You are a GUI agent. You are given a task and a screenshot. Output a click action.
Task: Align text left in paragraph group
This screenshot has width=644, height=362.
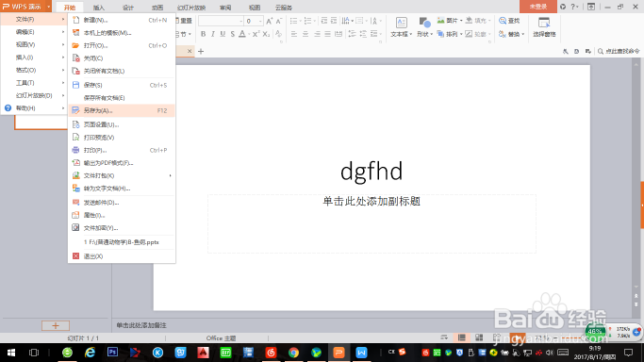point(294,34)
